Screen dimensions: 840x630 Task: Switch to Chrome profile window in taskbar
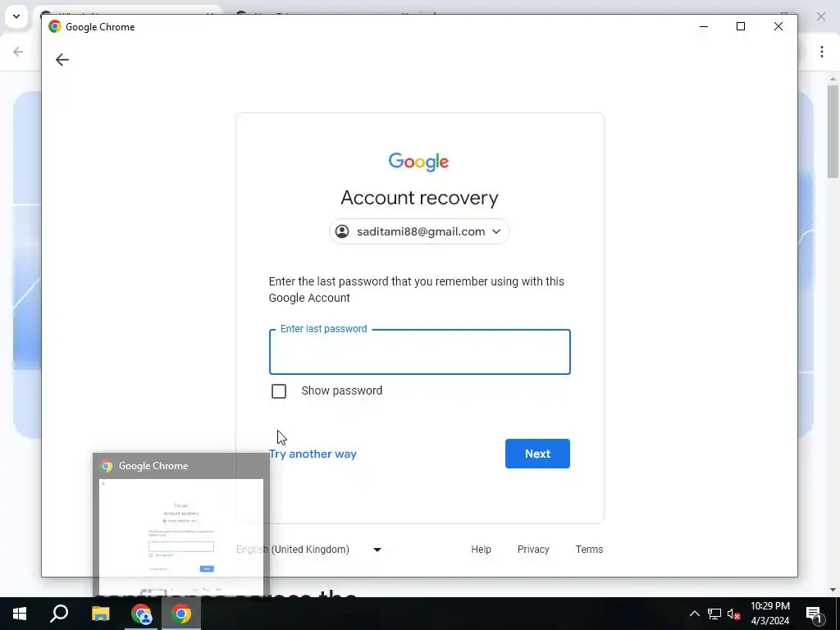tap(141, 614)
